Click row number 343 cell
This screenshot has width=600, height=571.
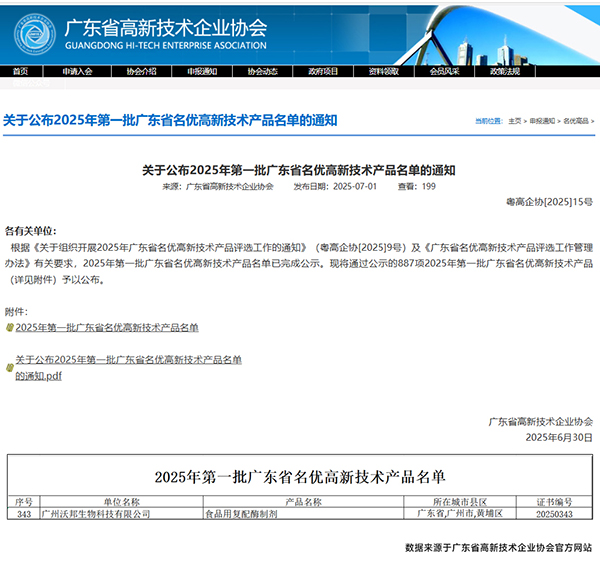pos(24,514)
